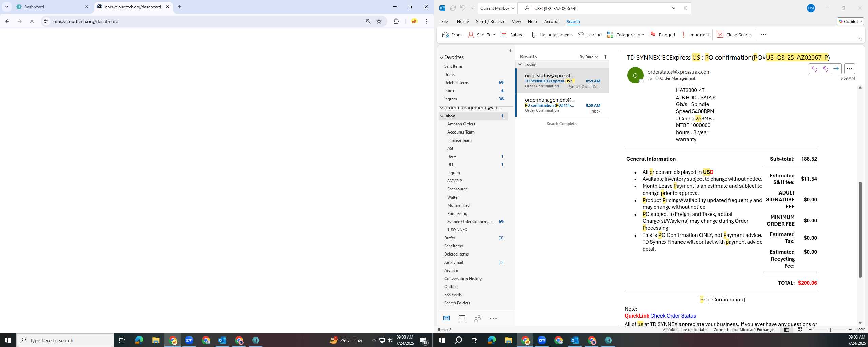Click the reading pane vertical scrollbar

point(860,229)
